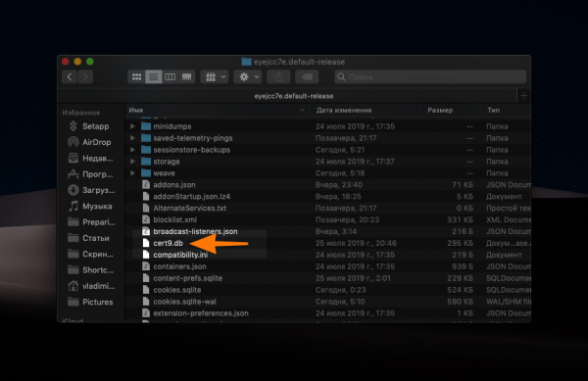
Task: Switch to icon view mode
Action: (x=136, y=76)
